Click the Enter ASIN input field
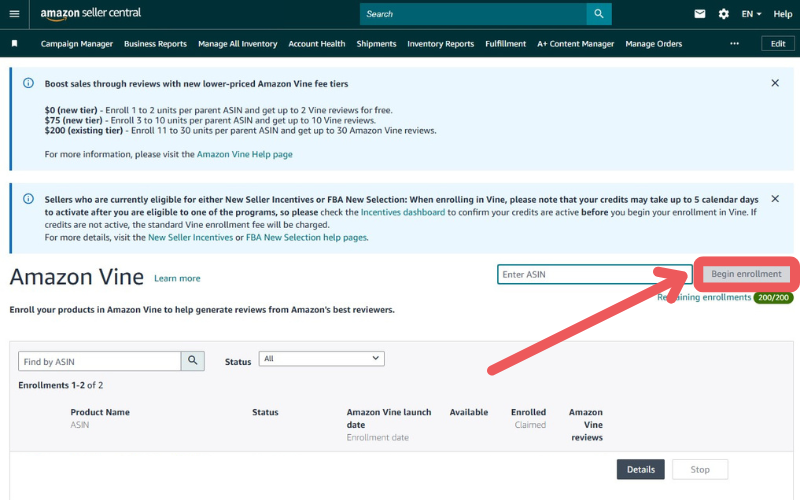Image resolution: width=800 pixels, height=500 pixels. click(x=594, y=274)
